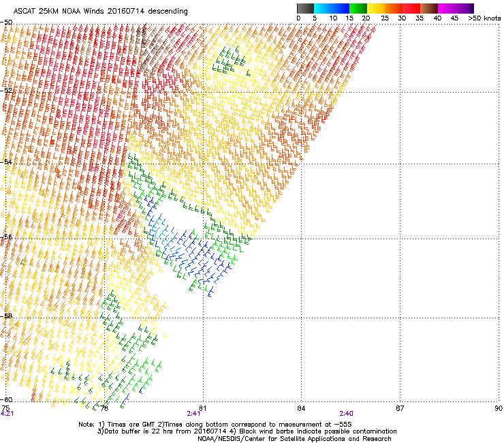Click the "4:21" pass time label
The image size is (504, 443).
(x=7, y=414)
